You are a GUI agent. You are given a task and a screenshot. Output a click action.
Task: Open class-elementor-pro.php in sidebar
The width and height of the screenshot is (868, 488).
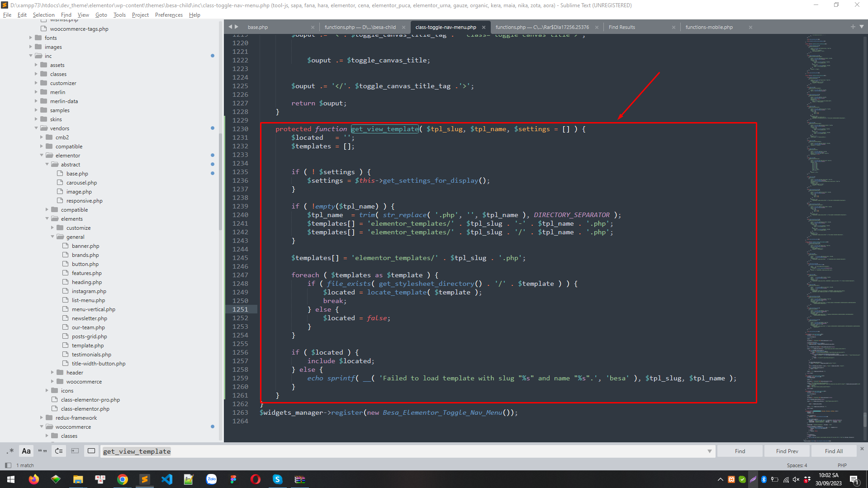click(90, 400)
